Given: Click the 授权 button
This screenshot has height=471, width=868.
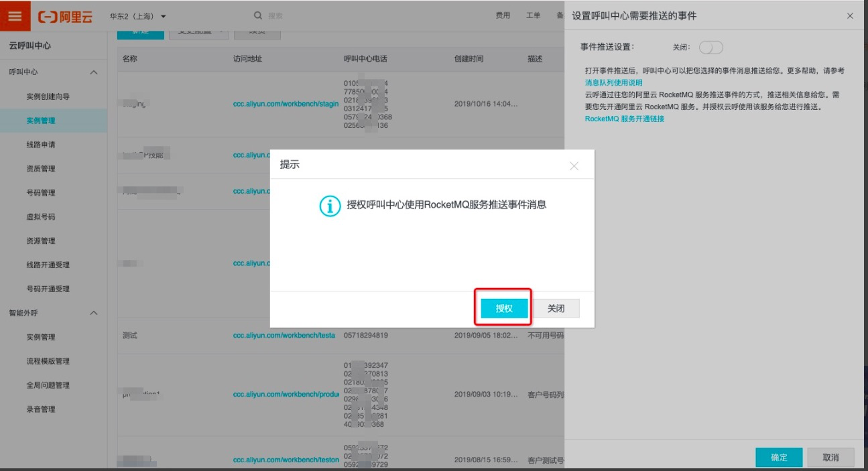Looking at the screenshot, I should click(504, 308).
